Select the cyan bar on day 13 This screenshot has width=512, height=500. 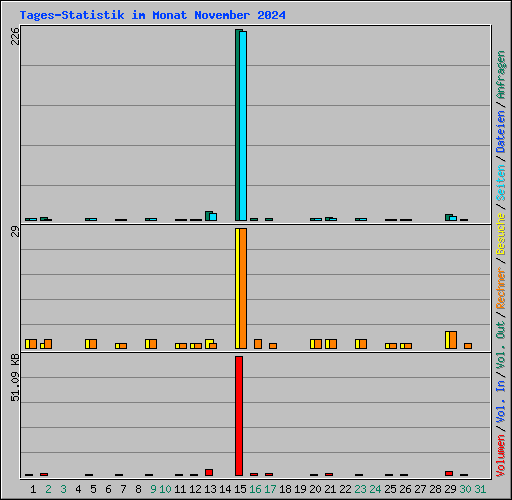213,217
